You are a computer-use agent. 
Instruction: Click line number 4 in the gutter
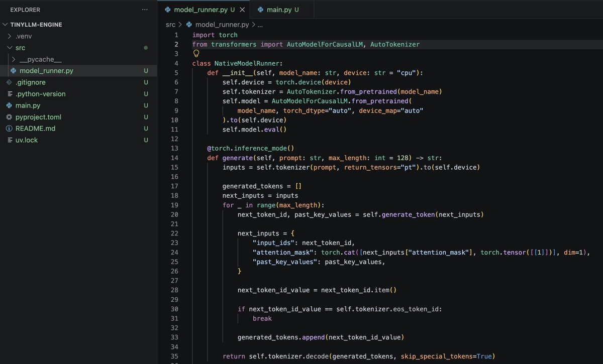click(176, 63)
